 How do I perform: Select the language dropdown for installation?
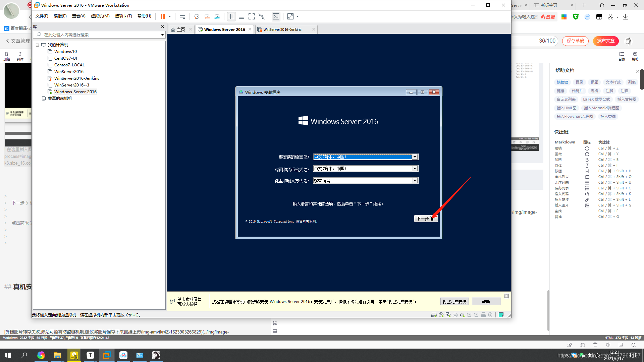[x=364, y=157]
